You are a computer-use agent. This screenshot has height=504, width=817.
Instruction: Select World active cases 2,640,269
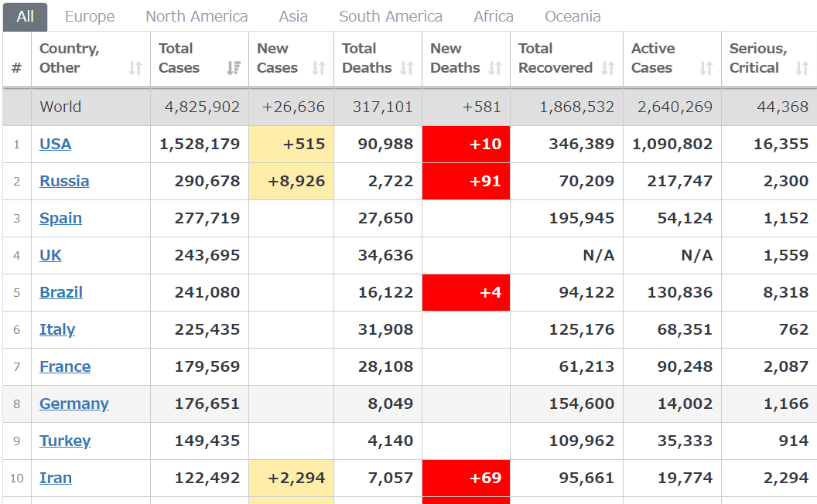[x=675, y=107]
